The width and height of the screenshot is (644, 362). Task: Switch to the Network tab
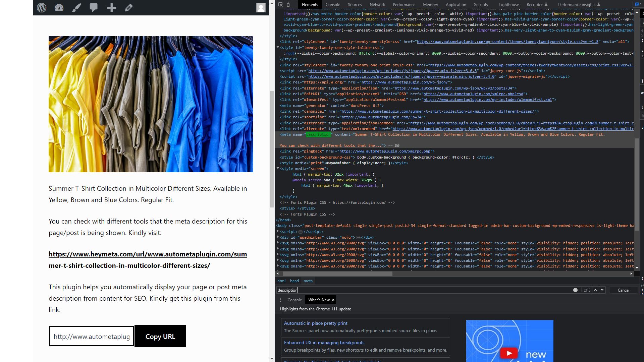click(x=377, y=4)
